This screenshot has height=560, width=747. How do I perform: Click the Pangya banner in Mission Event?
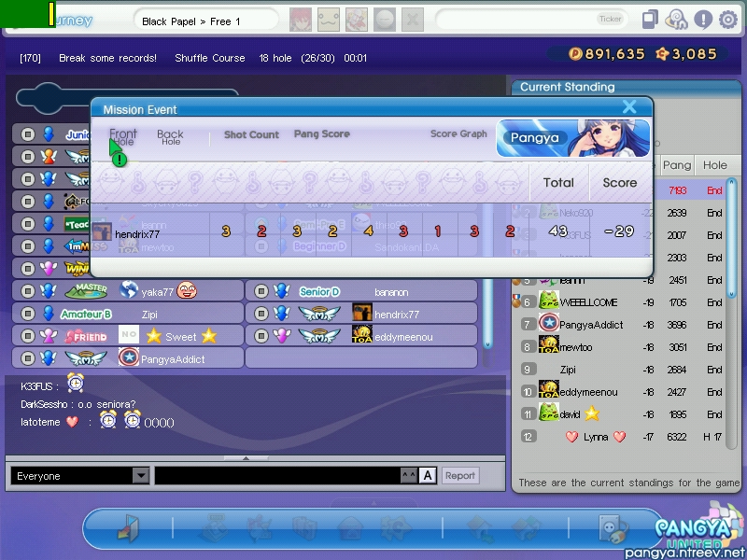573,138
